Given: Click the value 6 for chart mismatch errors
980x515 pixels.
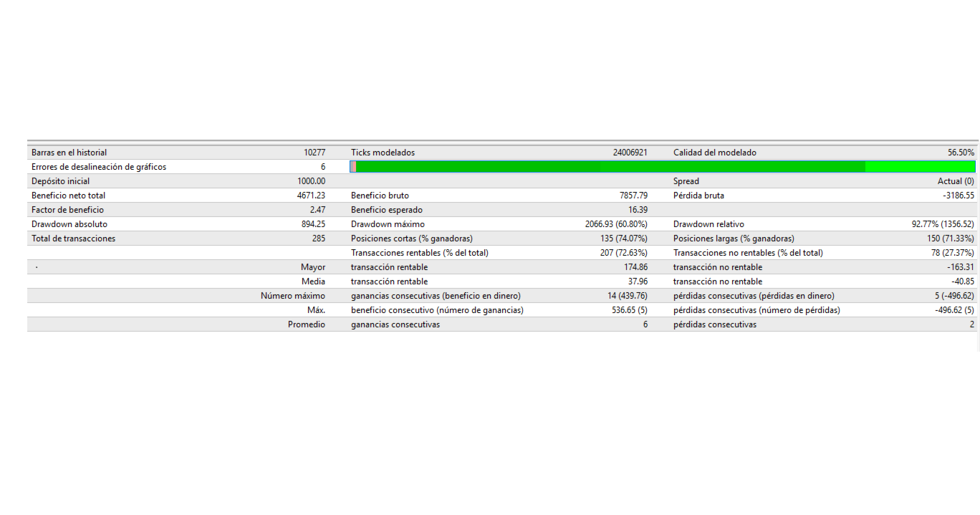Looking at the screenshot, I should 323,167.
